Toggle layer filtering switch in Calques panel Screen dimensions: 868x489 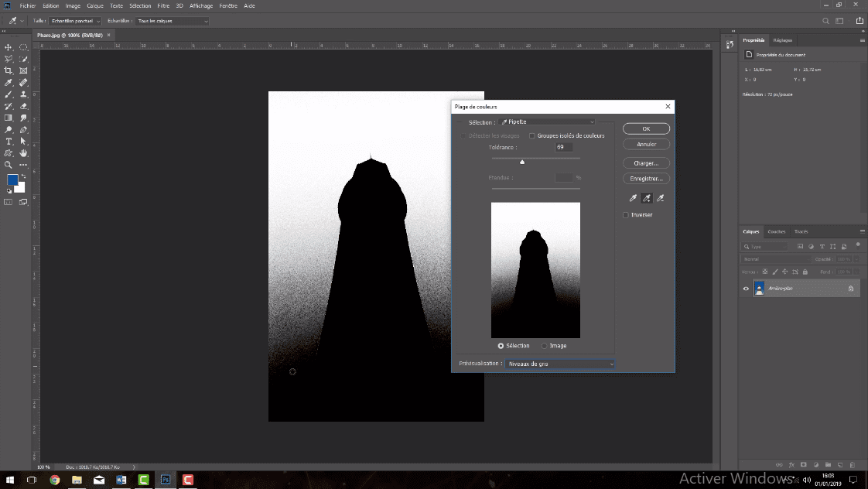coord(858,244)
